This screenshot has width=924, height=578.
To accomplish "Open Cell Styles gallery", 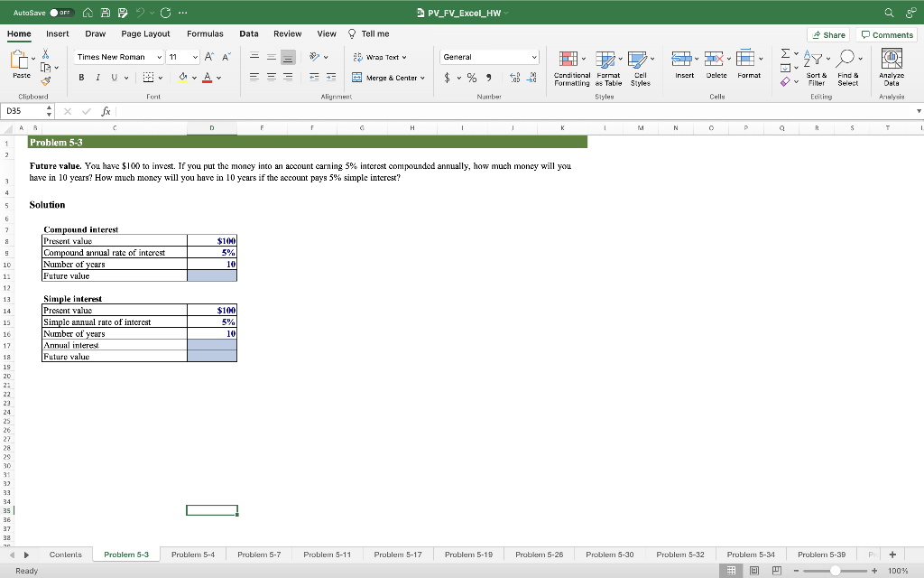I will [x=640, y=69].
